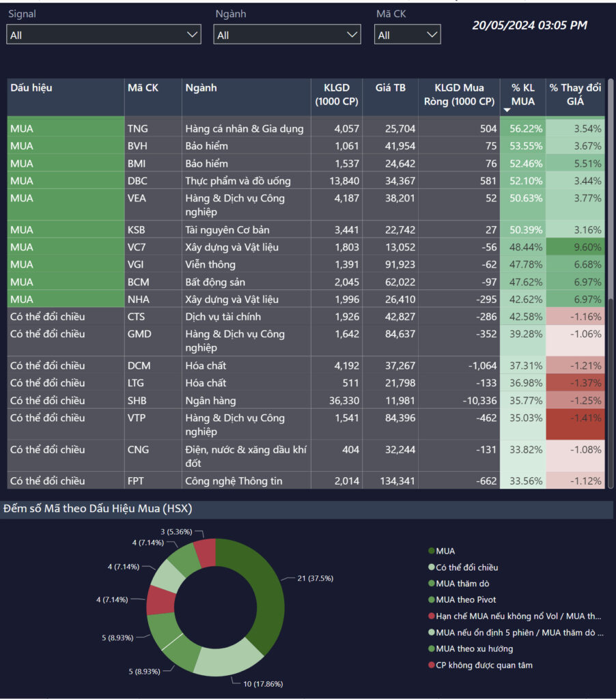Screen dimensions: 616x699
Task: Expand the Ngành filter dropdown
Action: (x=287, y=35)
